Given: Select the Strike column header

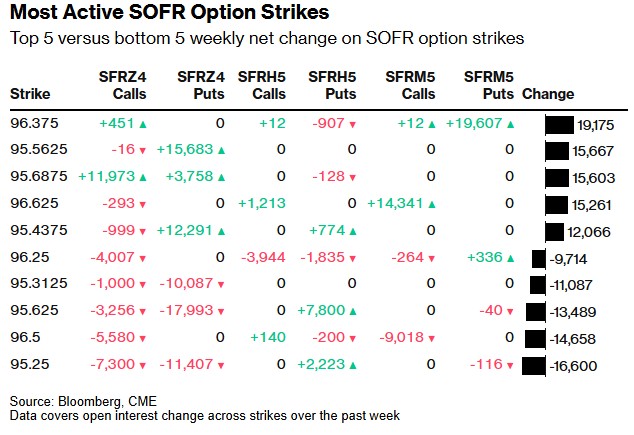Looking at the screenshot, I should point(30,94).
